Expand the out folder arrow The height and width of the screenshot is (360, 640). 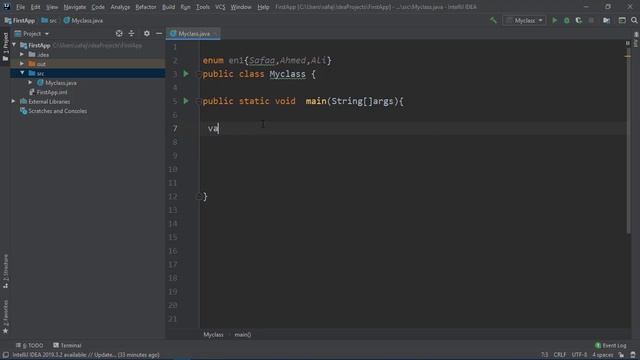22,64
